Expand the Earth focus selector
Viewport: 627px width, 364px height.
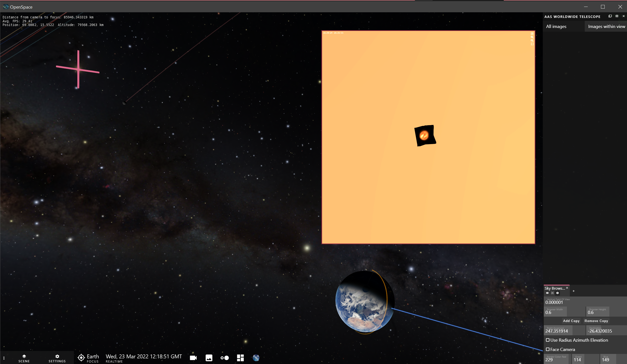[88, 358]
